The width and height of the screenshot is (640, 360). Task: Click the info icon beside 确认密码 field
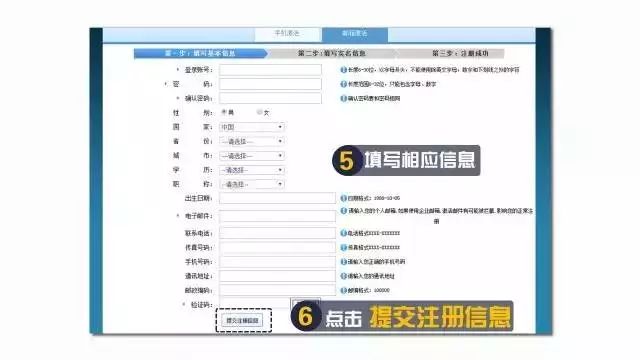pyautogui.click(x=343, y=98)
